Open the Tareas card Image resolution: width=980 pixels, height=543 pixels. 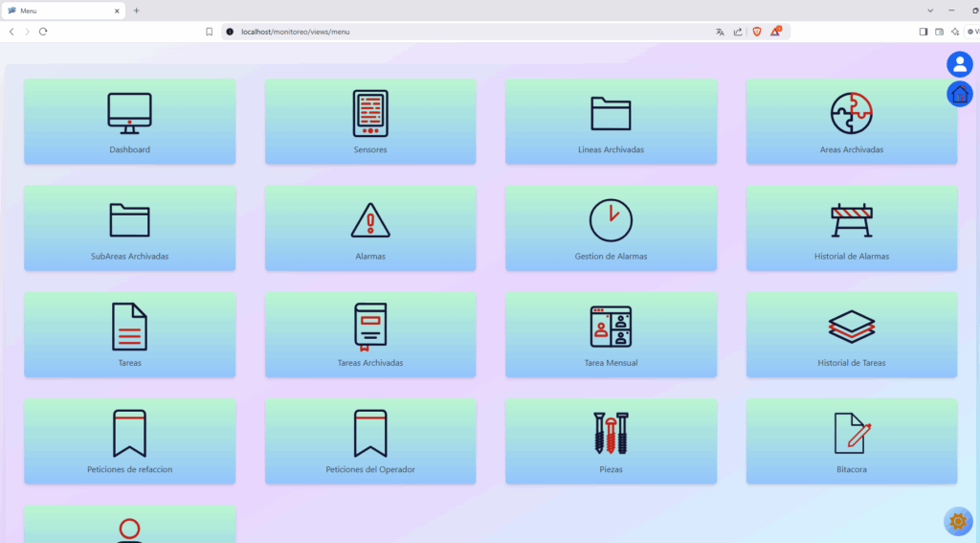click(x=129, y=334)
